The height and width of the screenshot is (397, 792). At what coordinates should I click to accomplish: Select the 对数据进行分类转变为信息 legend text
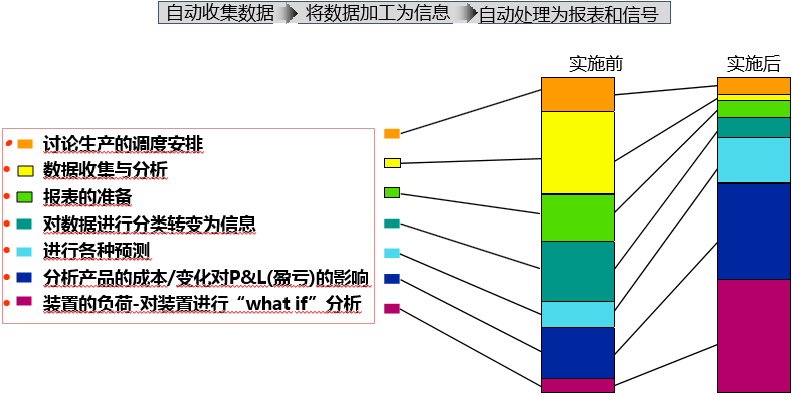(x=149, y=223)
